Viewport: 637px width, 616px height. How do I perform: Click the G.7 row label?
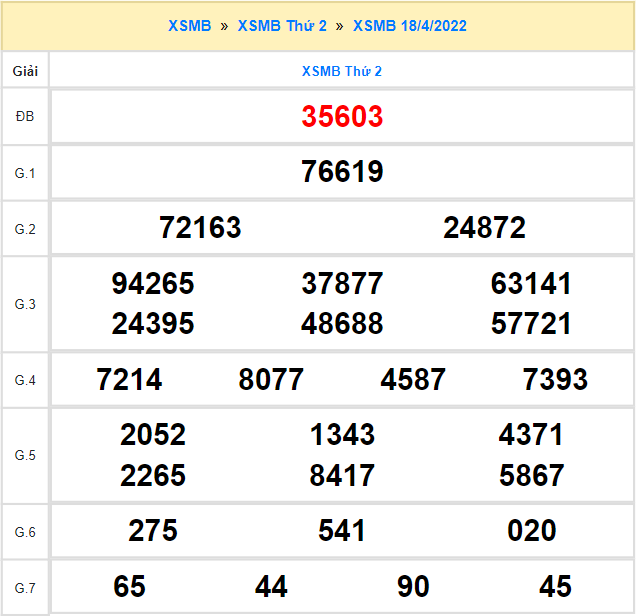pos(25,586)
